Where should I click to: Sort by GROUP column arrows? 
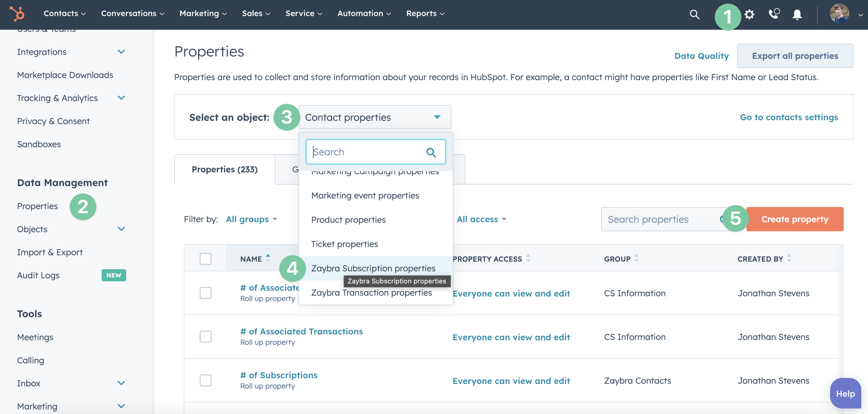coord(636,258)
